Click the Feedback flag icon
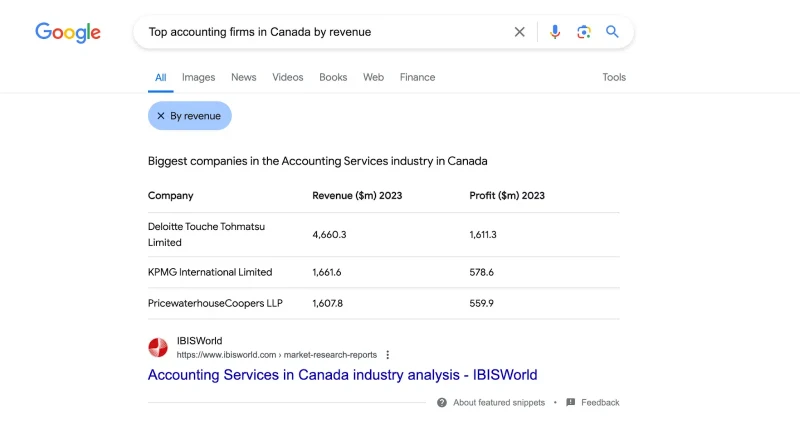Screen dimensions: 800x434 click(x=571, y=402)
